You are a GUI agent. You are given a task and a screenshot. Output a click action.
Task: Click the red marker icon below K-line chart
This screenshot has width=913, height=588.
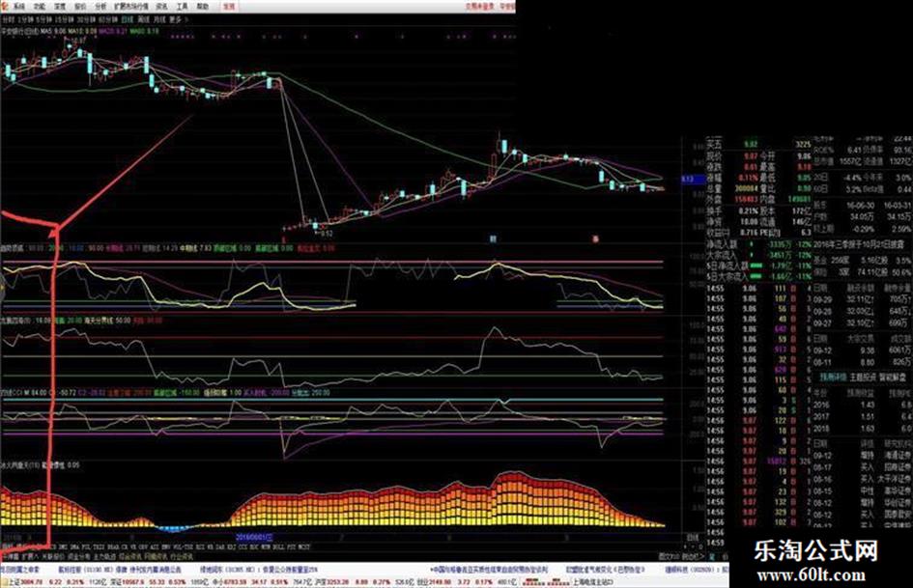(x=595, y=238)
